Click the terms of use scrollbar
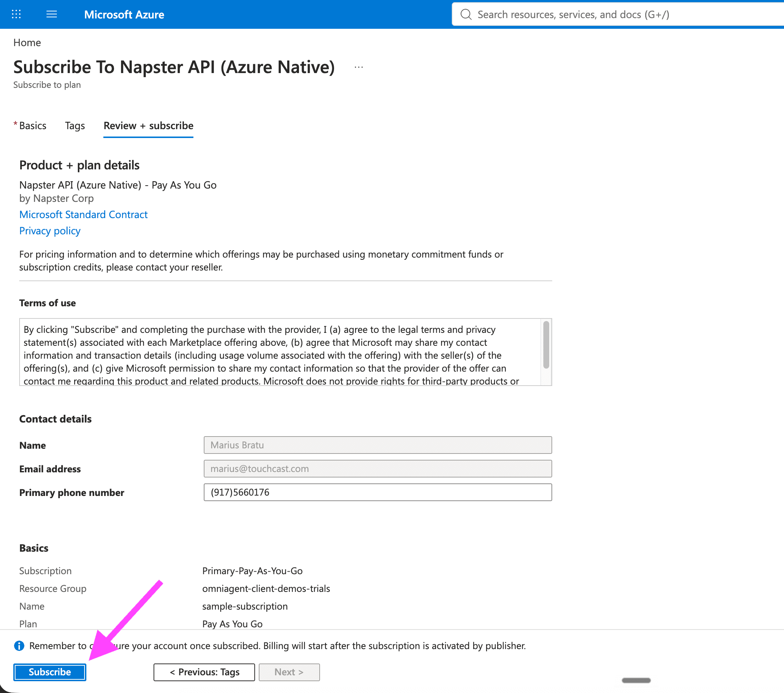 (x=546, y=345)
